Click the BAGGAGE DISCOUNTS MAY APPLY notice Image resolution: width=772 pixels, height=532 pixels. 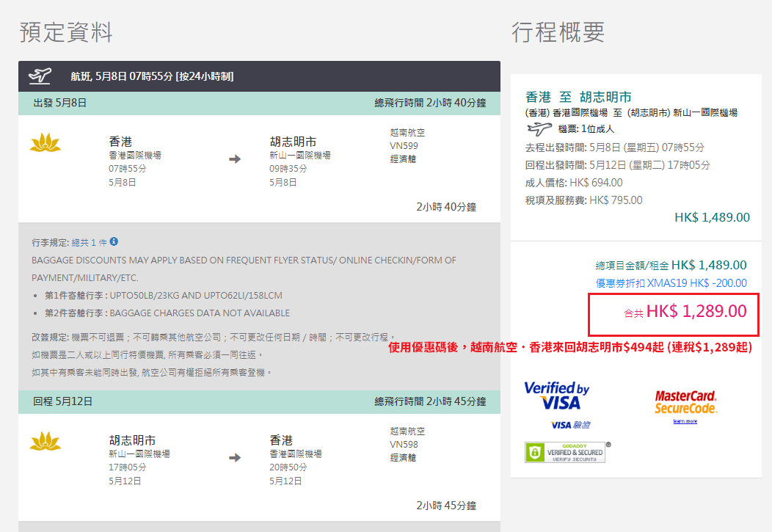244,269
